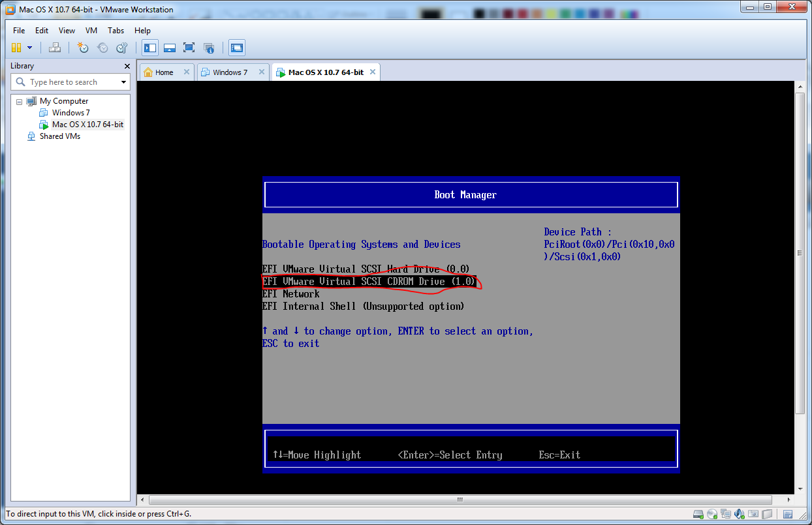
Task: Select the EFI Network boot entry
Action: (x=291, y=294)
